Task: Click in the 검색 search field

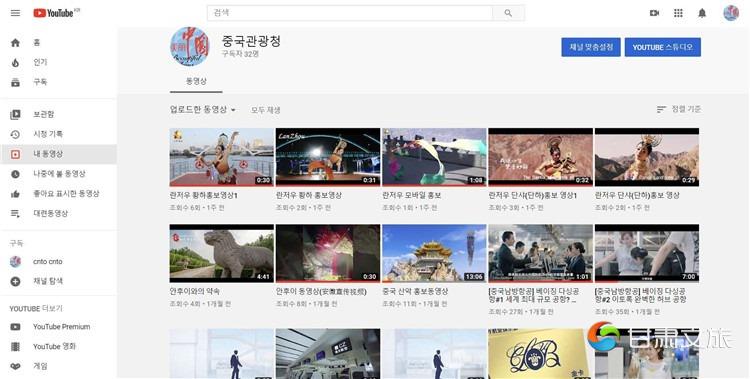Action: pyautogui.click(x=350, y=13)
